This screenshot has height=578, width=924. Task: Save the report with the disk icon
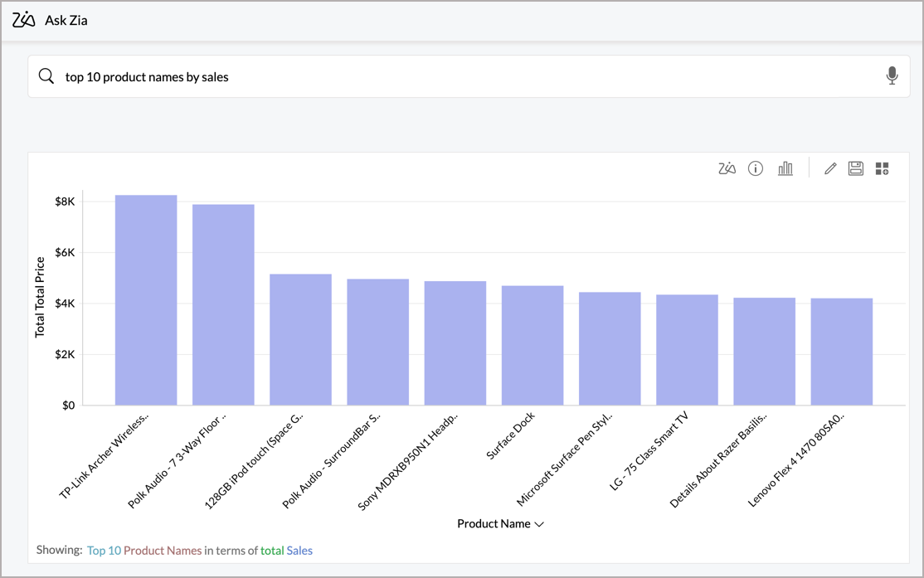tap(856, 169)
